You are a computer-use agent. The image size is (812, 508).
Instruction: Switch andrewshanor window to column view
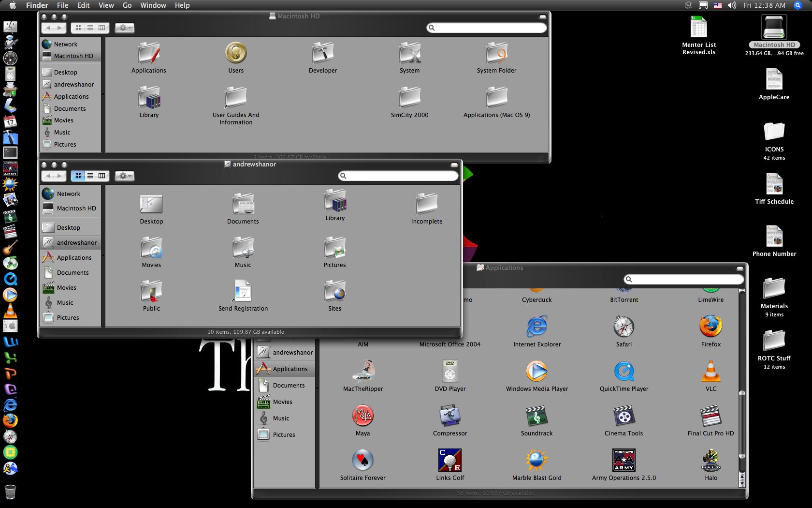pos(102,176)
